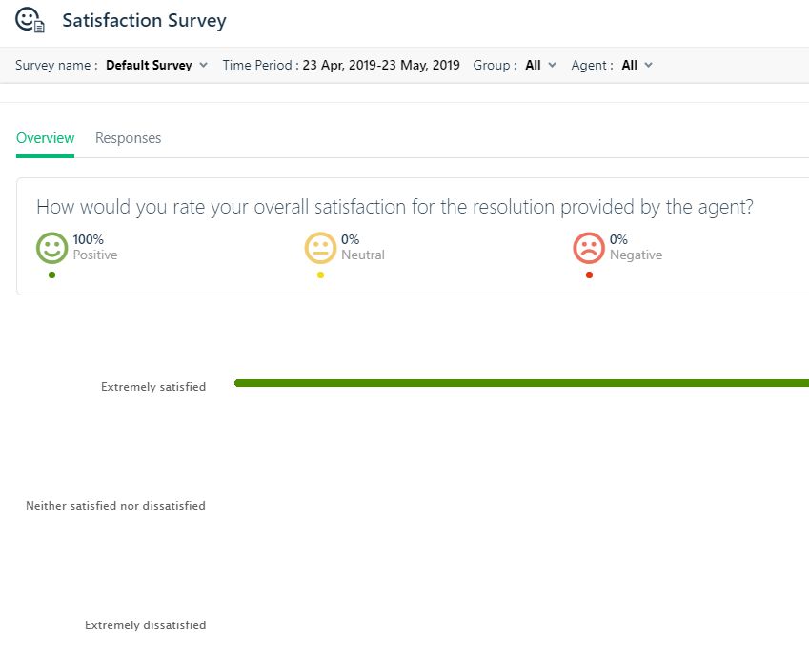Click the 'Neither satisfied nor dissatisfied' label

pyautogui.click(x=115, y=506)
